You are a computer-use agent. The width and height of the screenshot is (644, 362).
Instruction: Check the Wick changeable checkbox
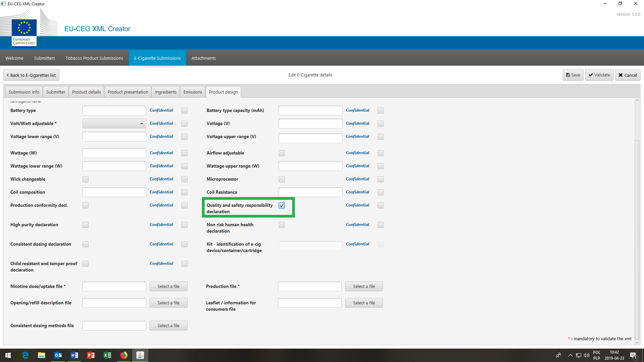[x=86, y=179]
